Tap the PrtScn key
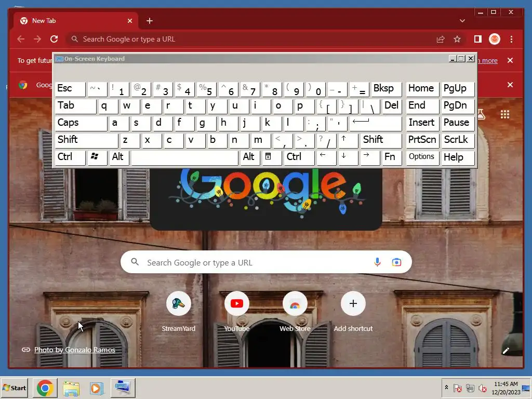532x399 pixels. (422, 140)
